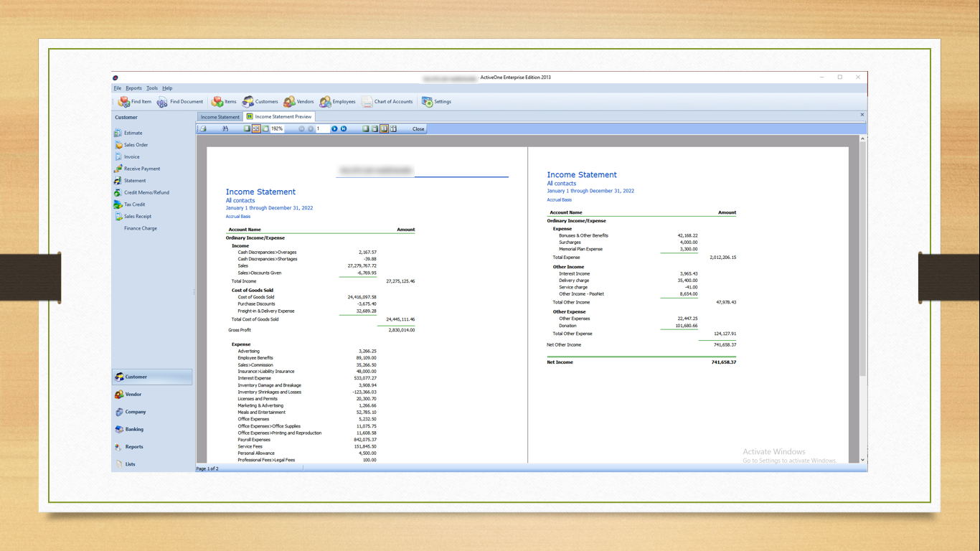Select the Company navigation section
The height and width of the screenshot is (551, 980).
(x=152, y=412)
